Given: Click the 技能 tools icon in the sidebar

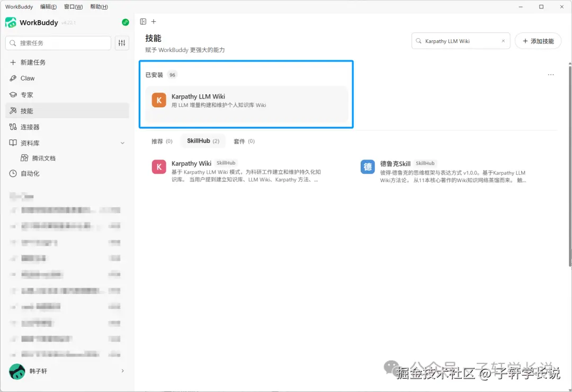Looking at the screenshot, I should pos(13,111).
